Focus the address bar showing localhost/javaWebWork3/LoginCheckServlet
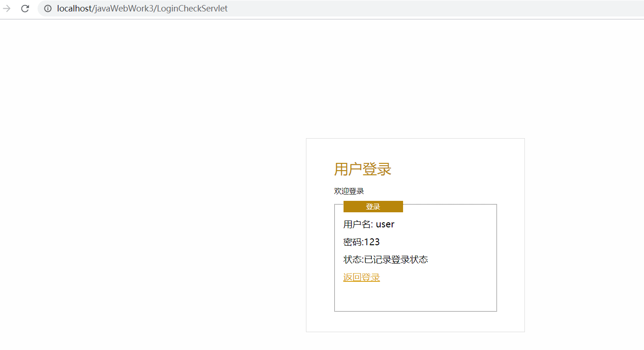Viewport: 644px width, 350px height. 341,8
